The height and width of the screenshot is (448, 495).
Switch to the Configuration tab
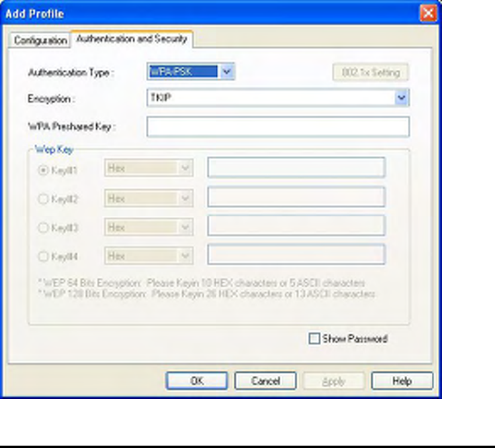[40, 41]
